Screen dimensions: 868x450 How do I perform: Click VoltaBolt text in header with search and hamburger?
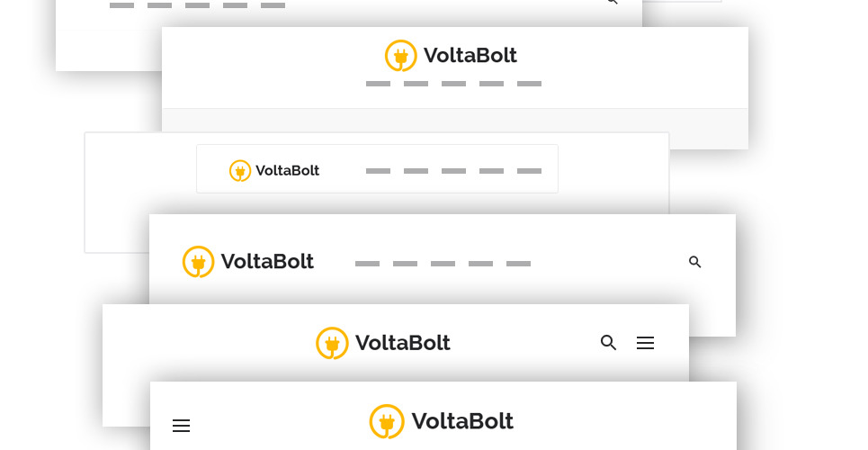pos(402,343)
